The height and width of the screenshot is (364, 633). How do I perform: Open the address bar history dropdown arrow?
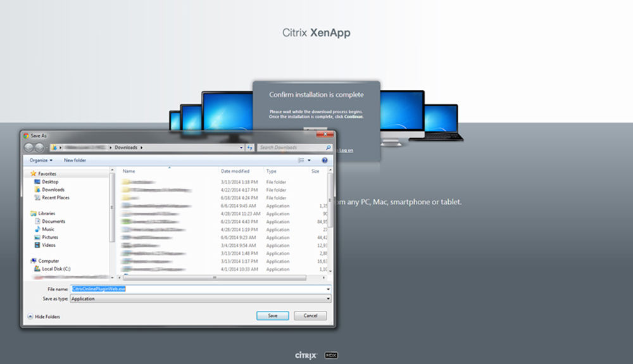241,147
